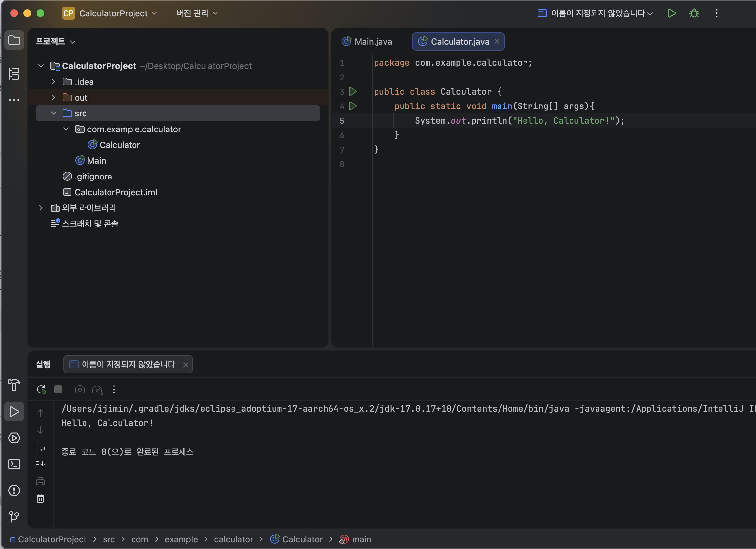Clear console output with trash icon
This screenshot has height=549, width=756.
point(40,499)
